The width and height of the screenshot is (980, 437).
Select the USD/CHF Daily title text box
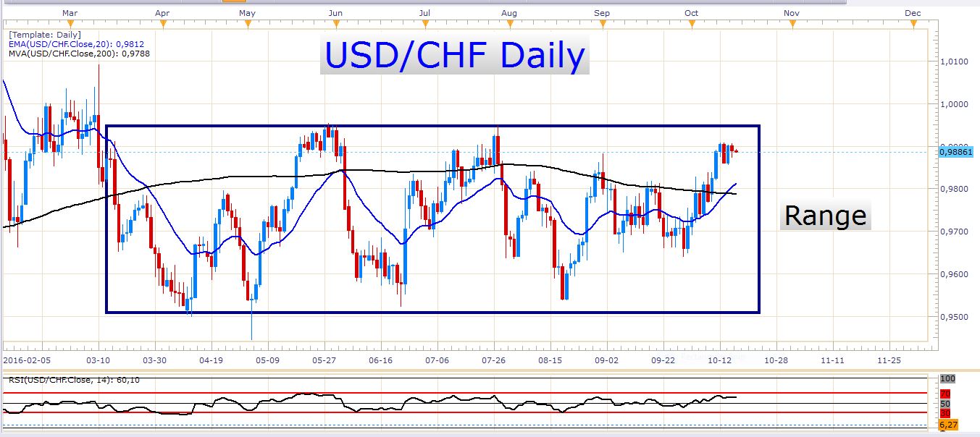pyautogui.click(x=455, y=56)
